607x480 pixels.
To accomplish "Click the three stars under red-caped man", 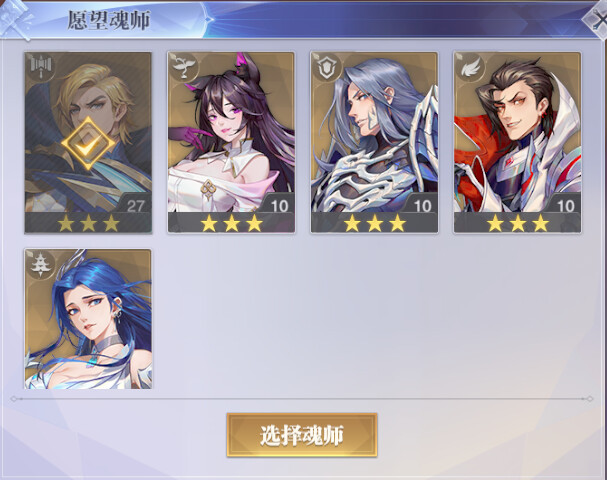I will 518,224.
